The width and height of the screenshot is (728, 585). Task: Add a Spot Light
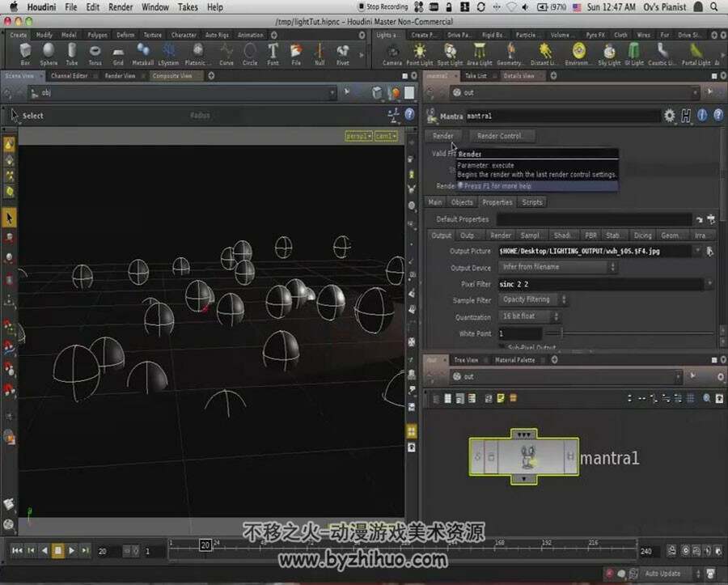point(450,54)
